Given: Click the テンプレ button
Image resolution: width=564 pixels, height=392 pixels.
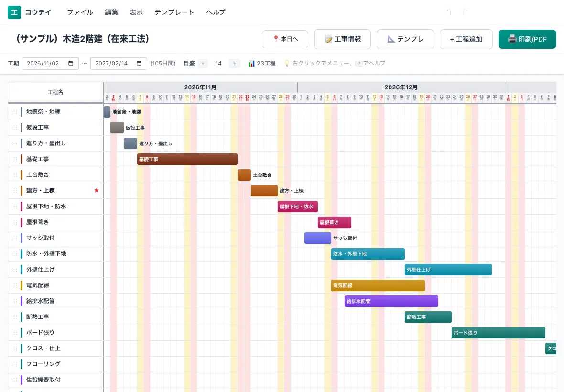Looking at the screenshot, I should [405, 39].
